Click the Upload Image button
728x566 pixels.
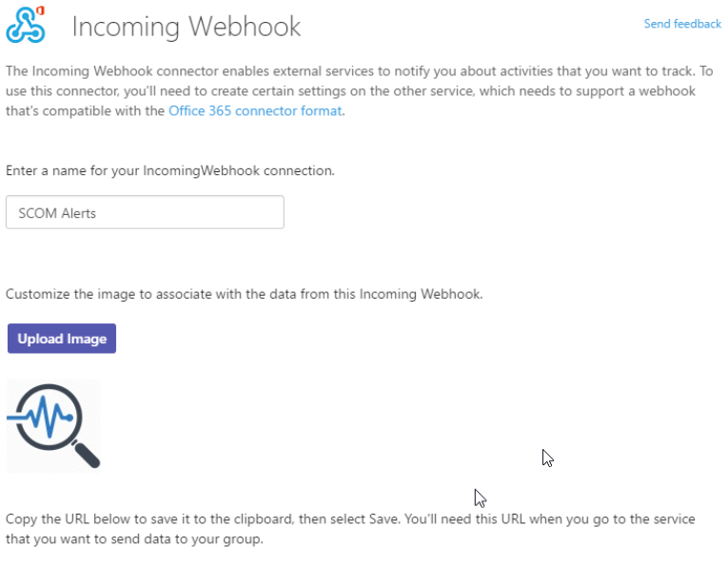tap(62, 339)
